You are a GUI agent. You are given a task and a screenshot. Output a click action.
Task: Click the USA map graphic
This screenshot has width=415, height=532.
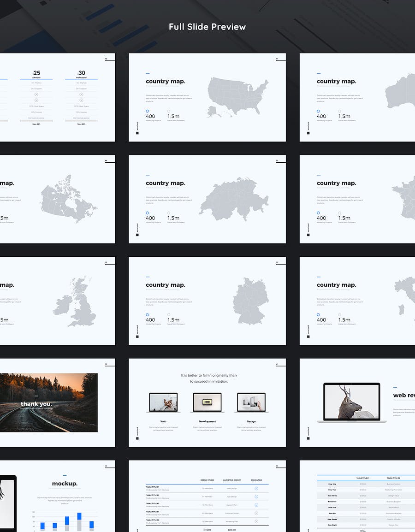click(x=237, y=97)
